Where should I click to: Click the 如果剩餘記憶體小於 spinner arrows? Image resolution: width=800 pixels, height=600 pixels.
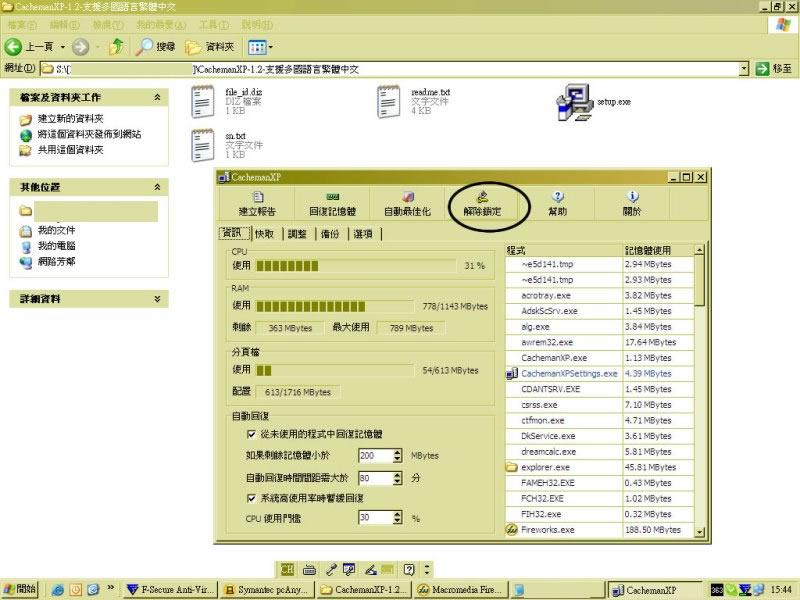pyautogui.click(x=398, y=456)
